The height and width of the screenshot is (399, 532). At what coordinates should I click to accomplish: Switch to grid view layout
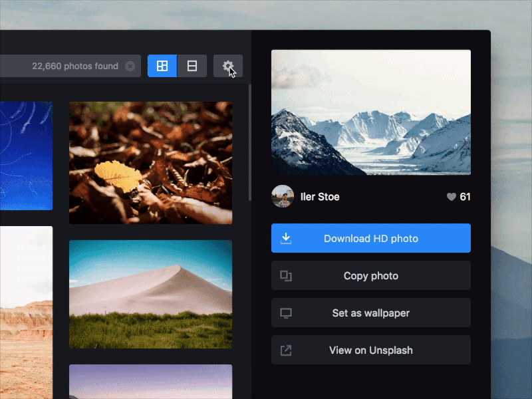tap(162, 66)
